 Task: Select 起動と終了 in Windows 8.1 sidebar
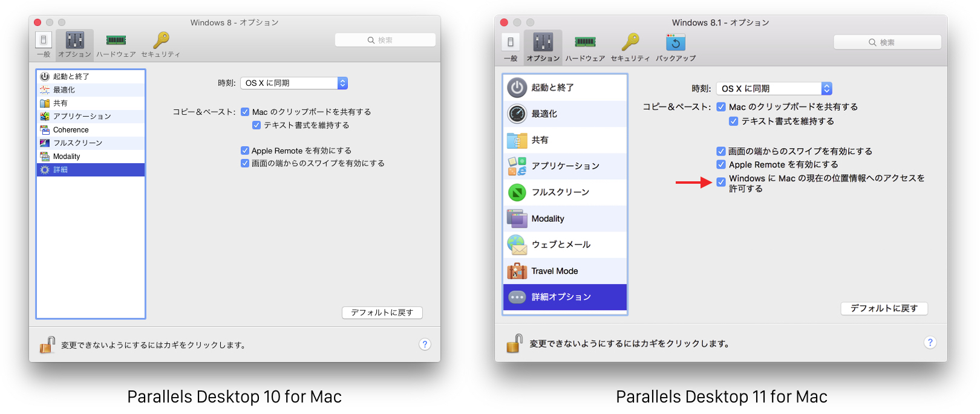click(x=565, y=88)
